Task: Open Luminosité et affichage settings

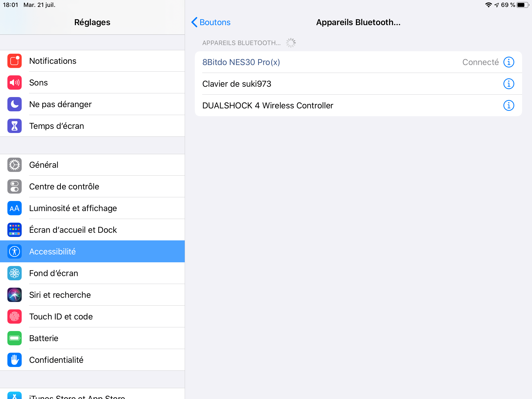Action: tap(92, 208)
